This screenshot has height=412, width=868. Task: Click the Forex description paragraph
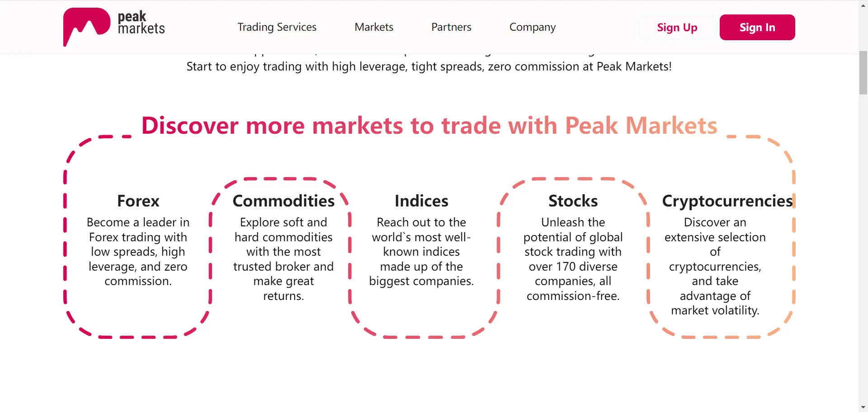click(x=138, y=252)
